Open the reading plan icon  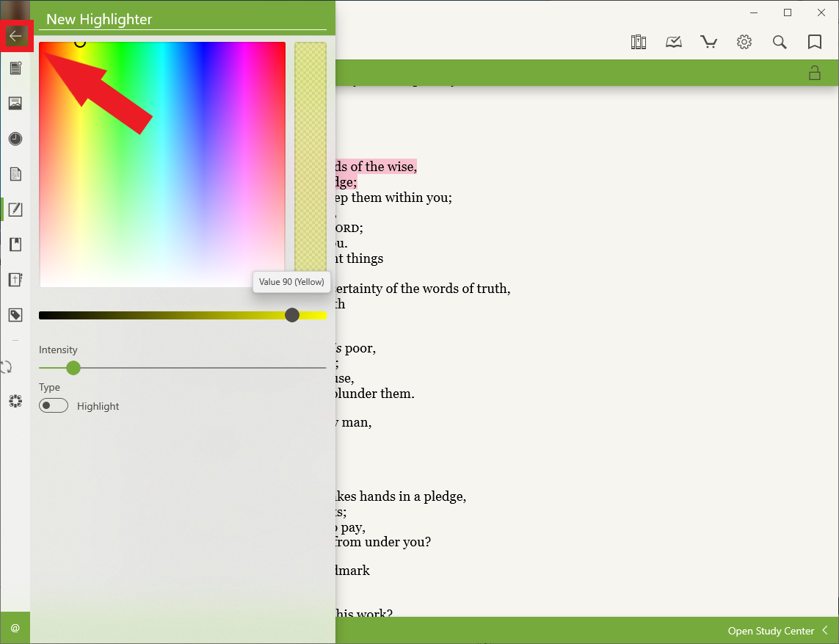coord(674,43)
